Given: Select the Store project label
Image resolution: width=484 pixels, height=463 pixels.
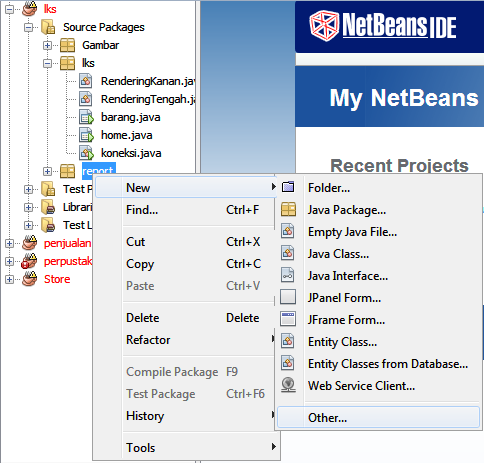Looking at the screenshot, I should coord(57,279).
